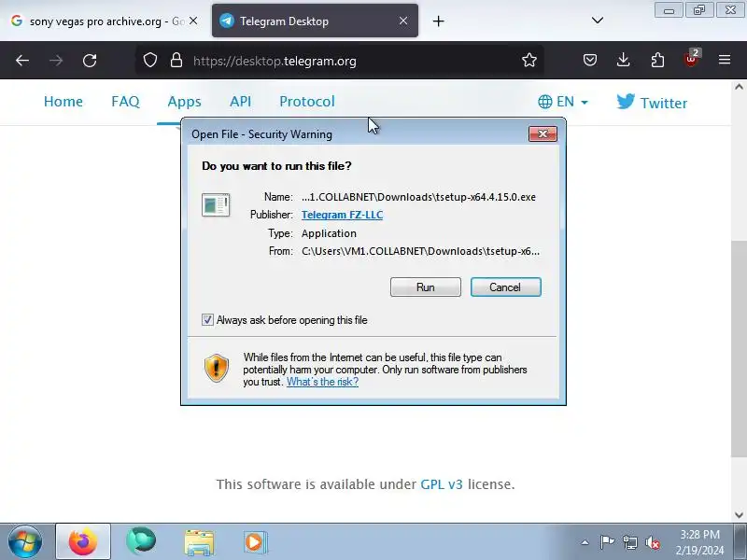Click the network tray icon
This screenshot has height=560, width=747.
click(629, 542)
